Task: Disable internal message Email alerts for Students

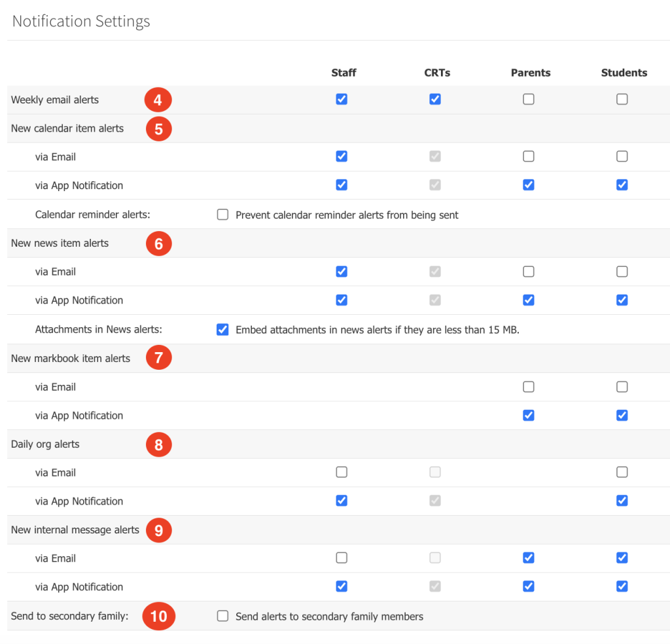Action: (622, 558)
